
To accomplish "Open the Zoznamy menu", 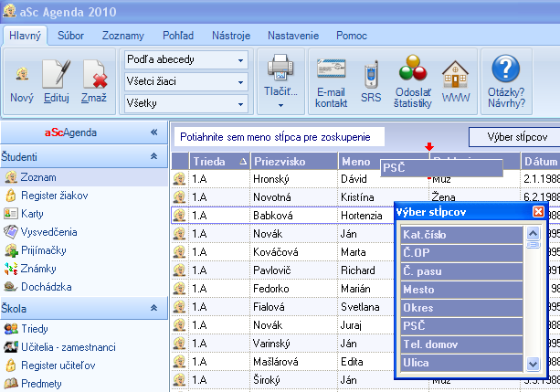I will [122, 36].
